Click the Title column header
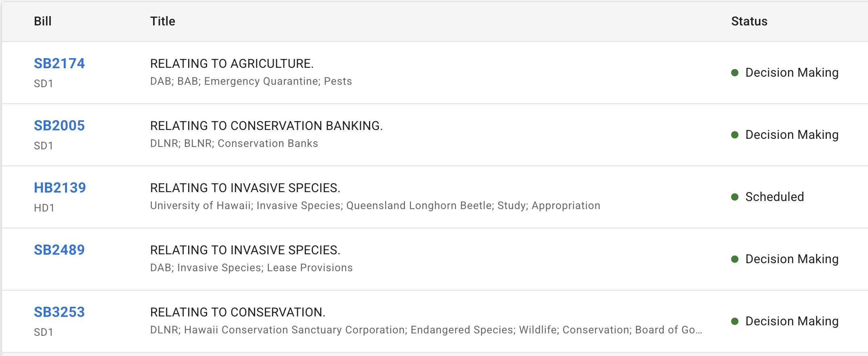868x356 pixels. pos(163,21)
